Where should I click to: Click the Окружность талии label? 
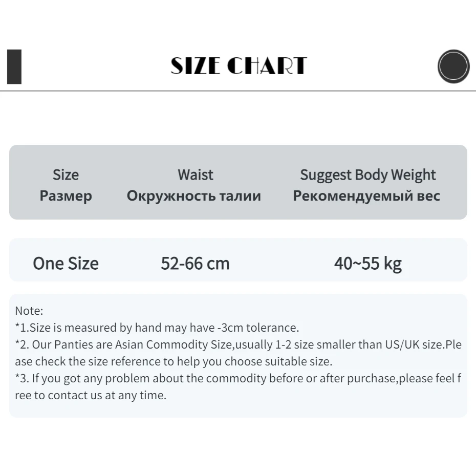[193, 196]
